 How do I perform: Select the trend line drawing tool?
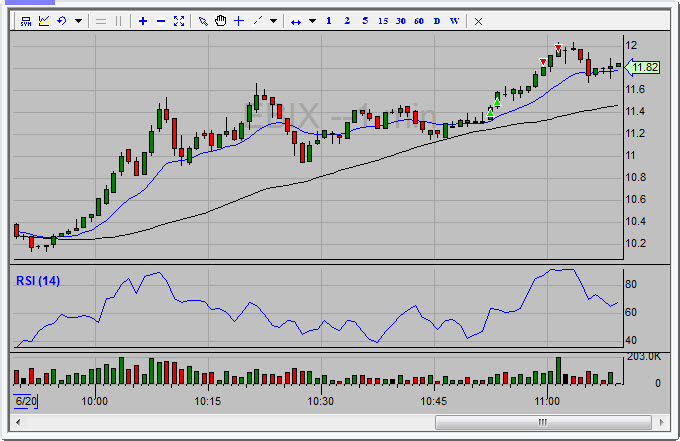click(258, 21)
